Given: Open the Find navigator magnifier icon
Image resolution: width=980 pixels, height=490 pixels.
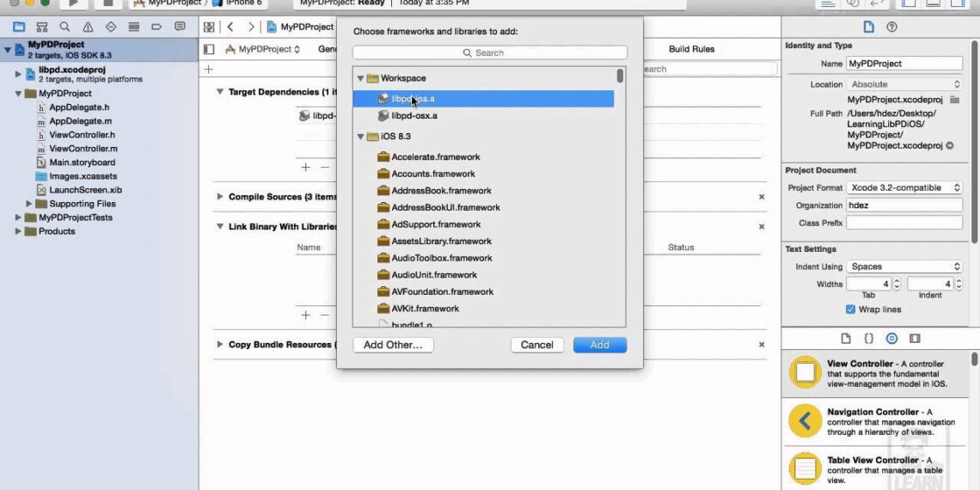Looking at the screenshot, I should pyautogui.click(x=65, y=27).
